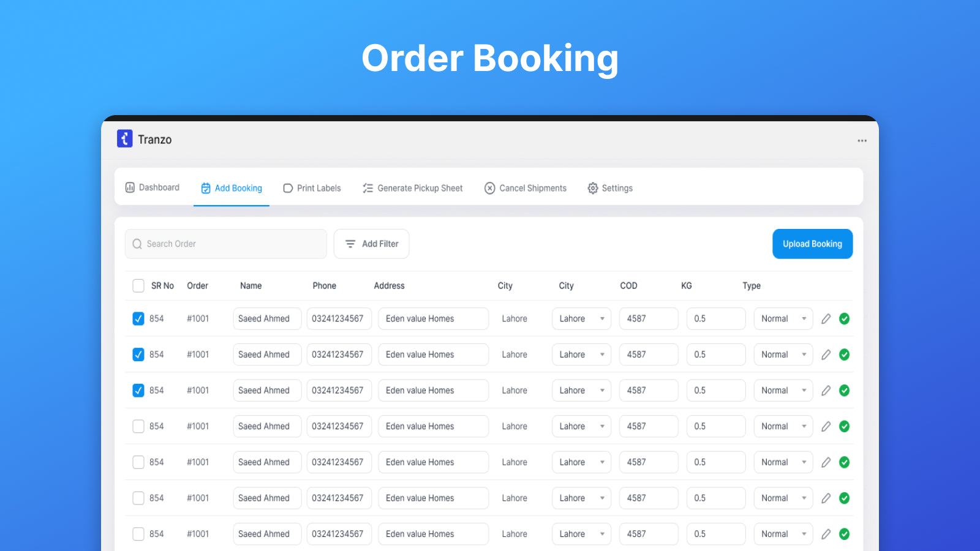Screen dimensions: 980x551
Task: Open the Normal type dropdown in fifth row
Action: (x=783, y=462)
